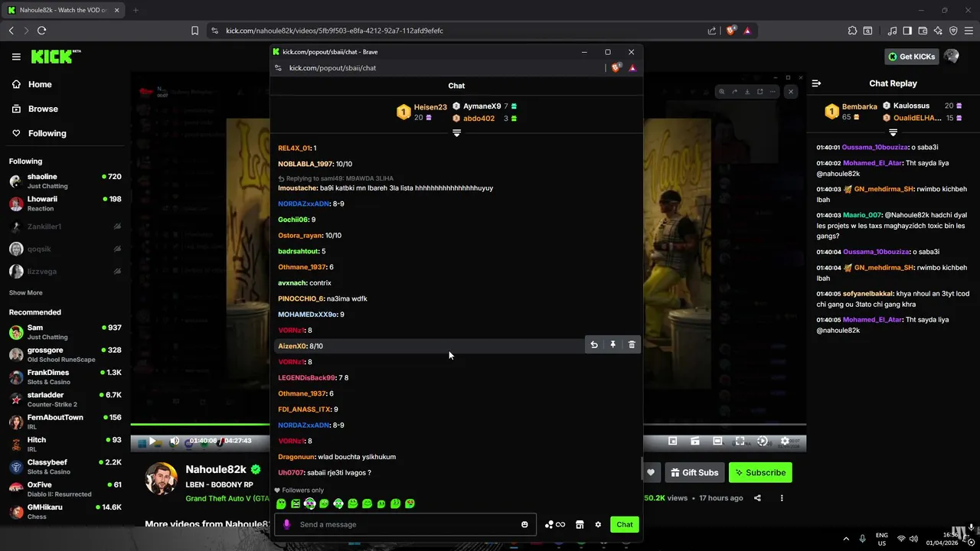Open shaoline's channel in Following list
980x551 pixels.
(65, 181)
